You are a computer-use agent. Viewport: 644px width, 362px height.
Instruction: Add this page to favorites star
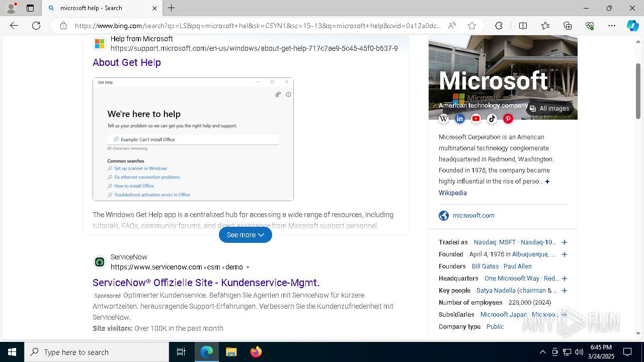471,26
